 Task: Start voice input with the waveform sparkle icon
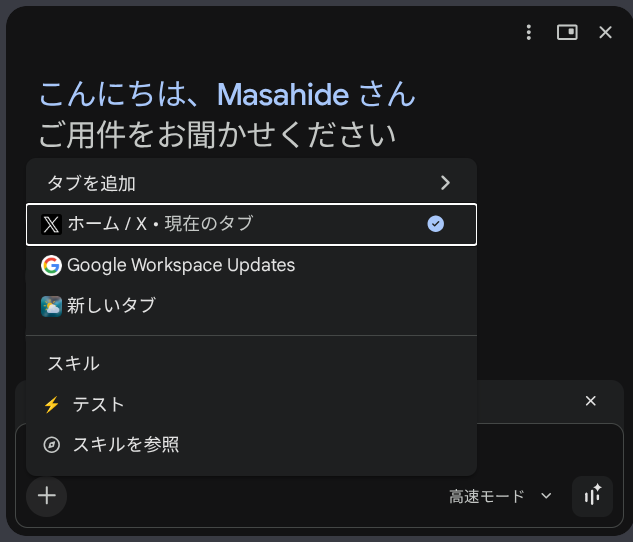[x=592, y=496]
